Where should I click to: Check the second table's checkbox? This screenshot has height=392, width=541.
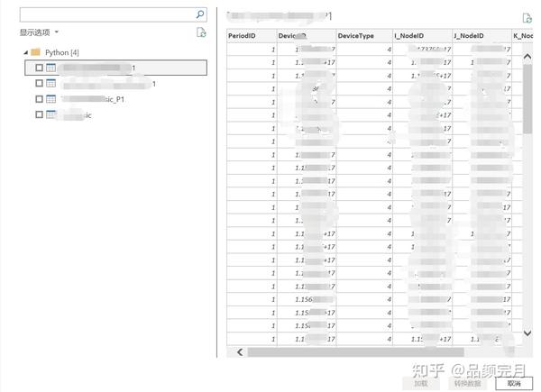[x=40, y=83]
